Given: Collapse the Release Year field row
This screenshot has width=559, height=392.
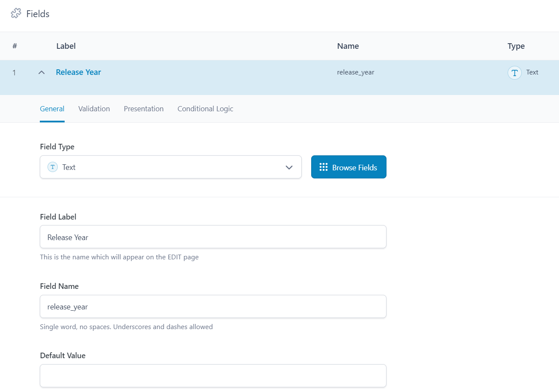Looking at the screenshot, I should 41,72.
